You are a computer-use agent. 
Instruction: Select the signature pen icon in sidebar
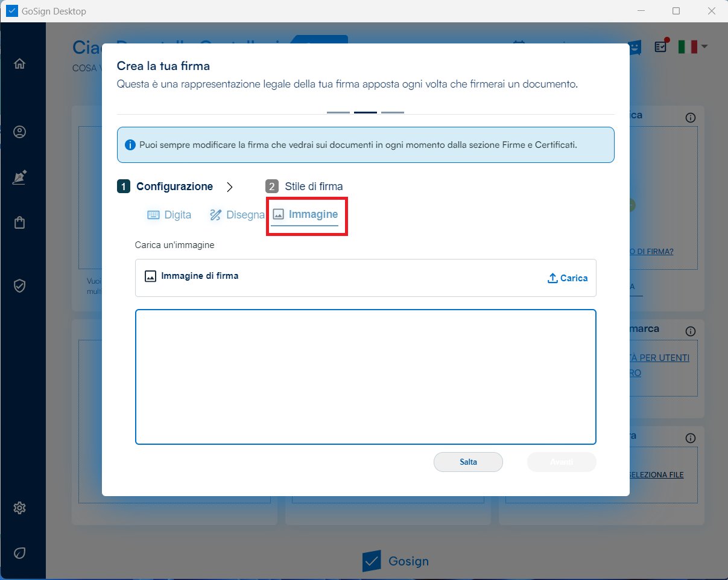click(20, 177)
